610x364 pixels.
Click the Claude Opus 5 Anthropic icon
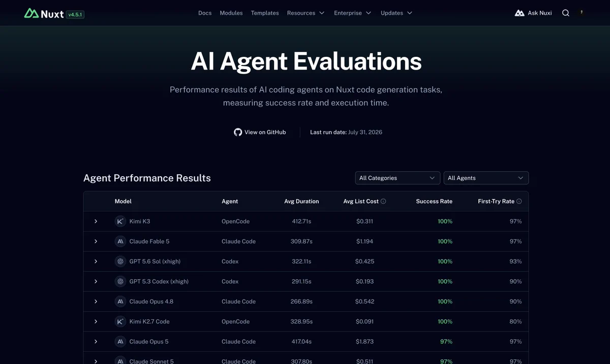coord(120,342)
